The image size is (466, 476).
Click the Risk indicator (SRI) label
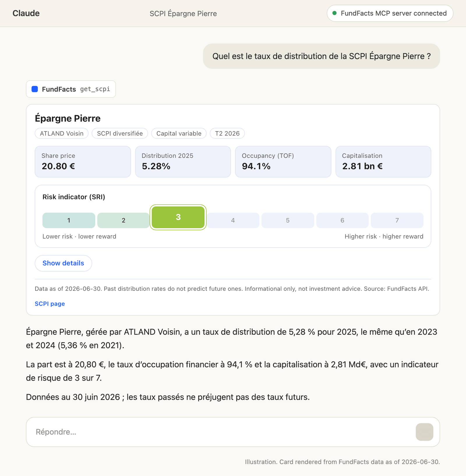click(74, 197)
